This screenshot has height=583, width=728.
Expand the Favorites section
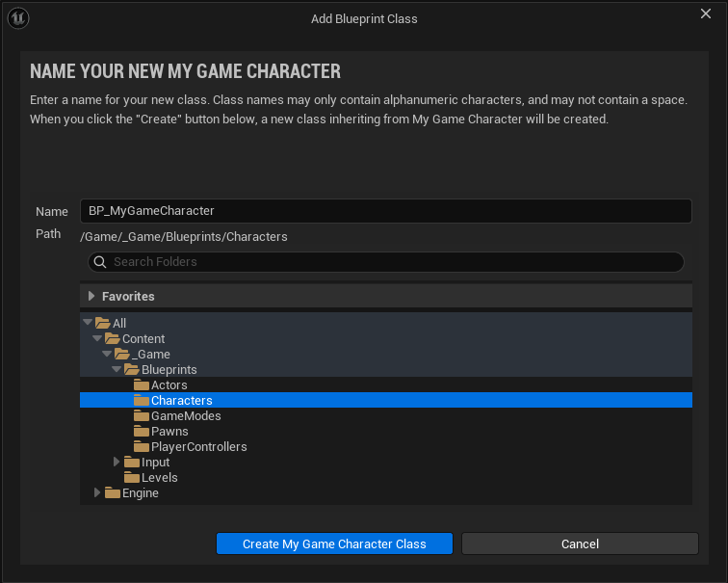pyautogui.click(x=91, y=297)
